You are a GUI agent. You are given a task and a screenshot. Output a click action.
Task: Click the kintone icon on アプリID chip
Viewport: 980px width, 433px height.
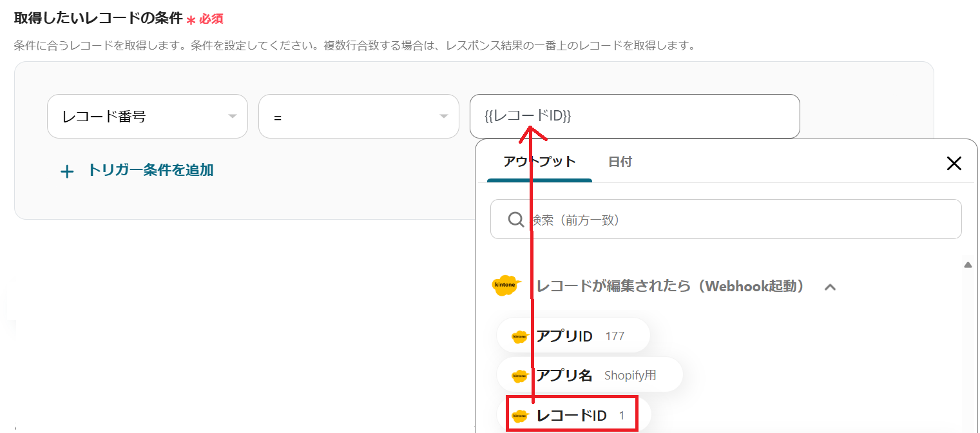point(520,336)
